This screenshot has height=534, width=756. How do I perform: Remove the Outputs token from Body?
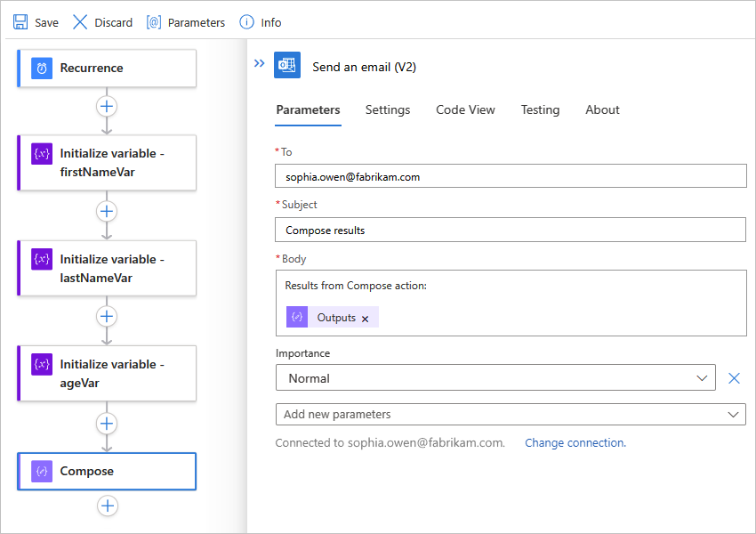[365, 319]
